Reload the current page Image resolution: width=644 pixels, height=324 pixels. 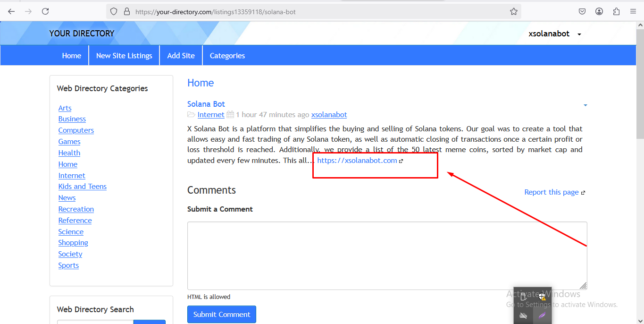point(45,11)
